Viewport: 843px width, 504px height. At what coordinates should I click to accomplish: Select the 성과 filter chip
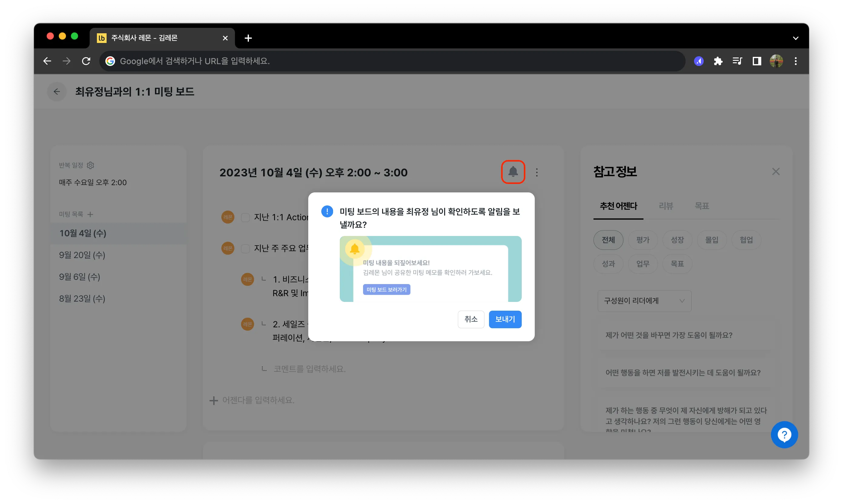(x=608, y=263)
